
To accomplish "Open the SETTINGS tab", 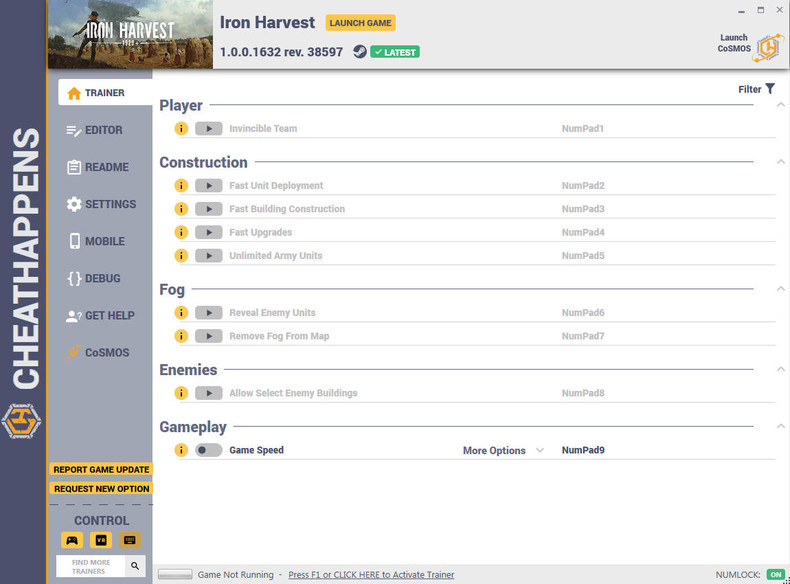I will pos(101,204).
